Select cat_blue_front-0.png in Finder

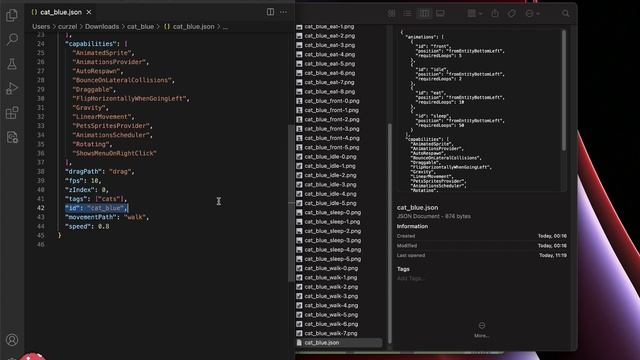[332, 101]
